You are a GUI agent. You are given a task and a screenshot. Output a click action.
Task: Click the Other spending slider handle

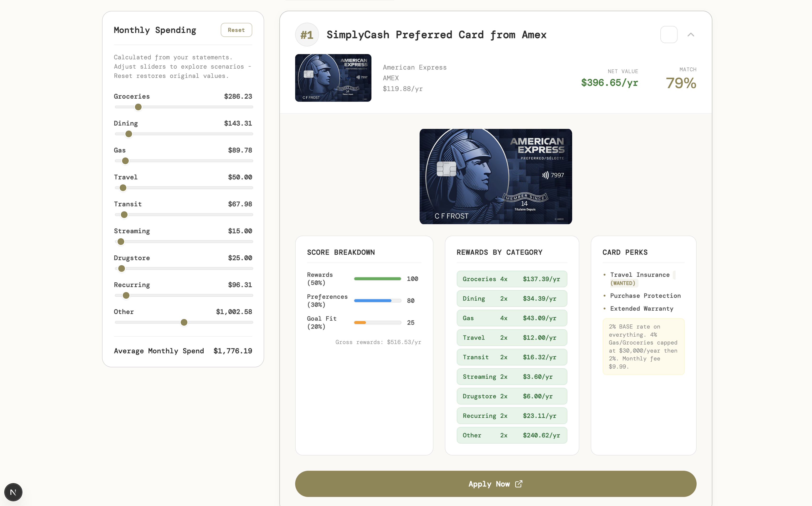tap(184, 322)
